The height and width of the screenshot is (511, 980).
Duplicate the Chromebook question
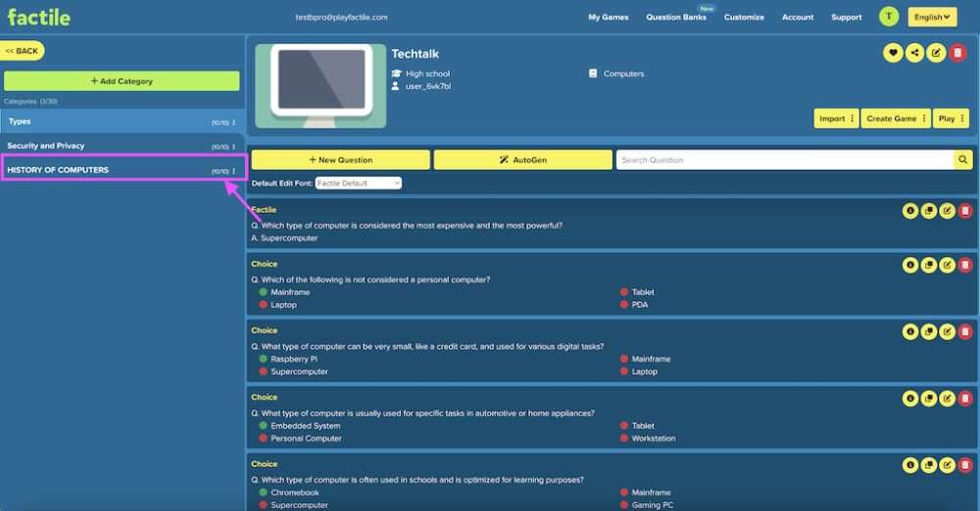(x=929, y=465)
